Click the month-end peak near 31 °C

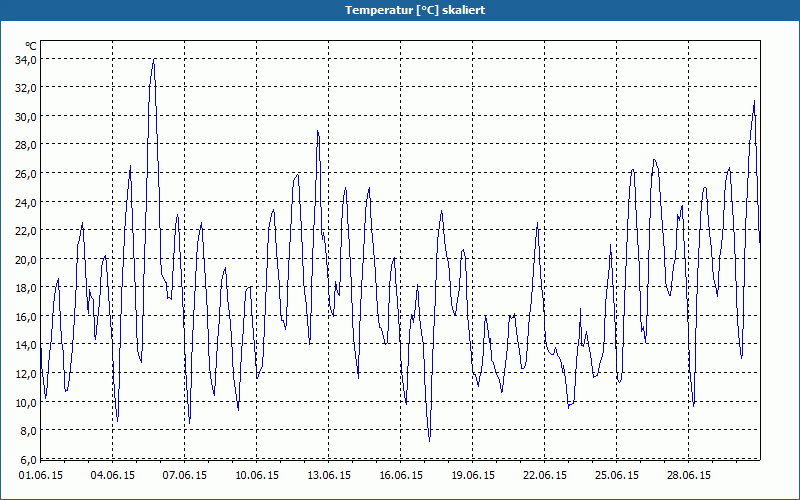pyautogui.click(x=754, y=101)
